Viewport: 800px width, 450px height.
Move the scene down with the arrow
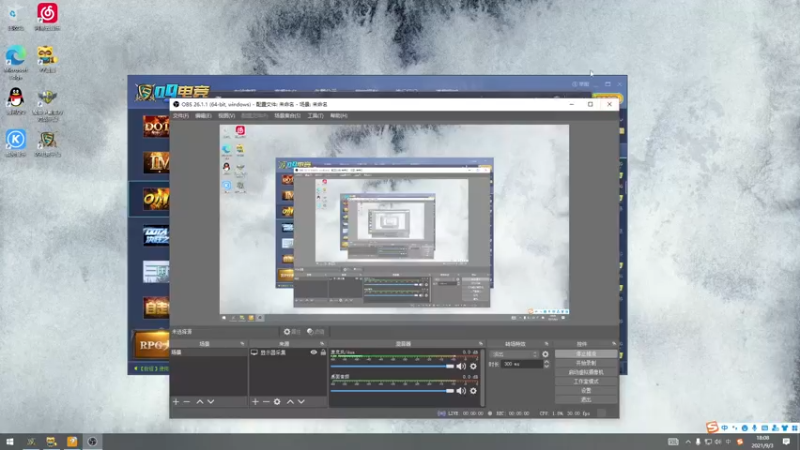(x=211, y=402)
